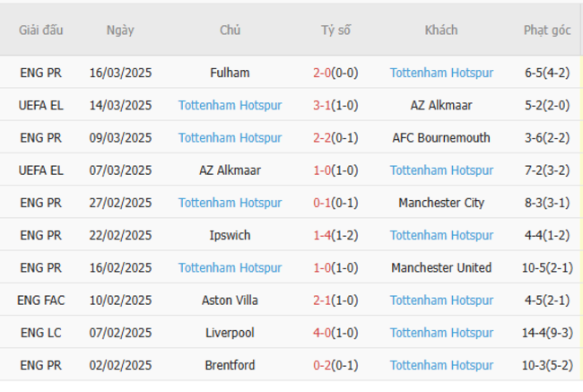Click the Fulham home team name

tap(230, 73)
